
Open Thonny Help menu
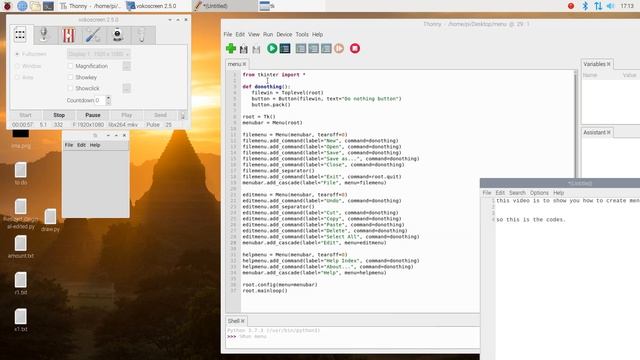[x=318, y=34]
